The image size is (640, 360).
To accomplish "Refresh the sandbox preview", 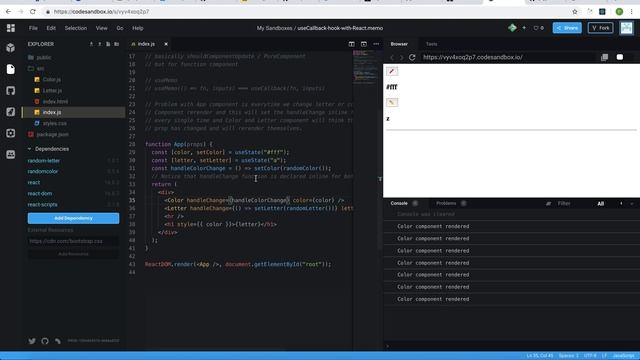I will pos(412,58).
